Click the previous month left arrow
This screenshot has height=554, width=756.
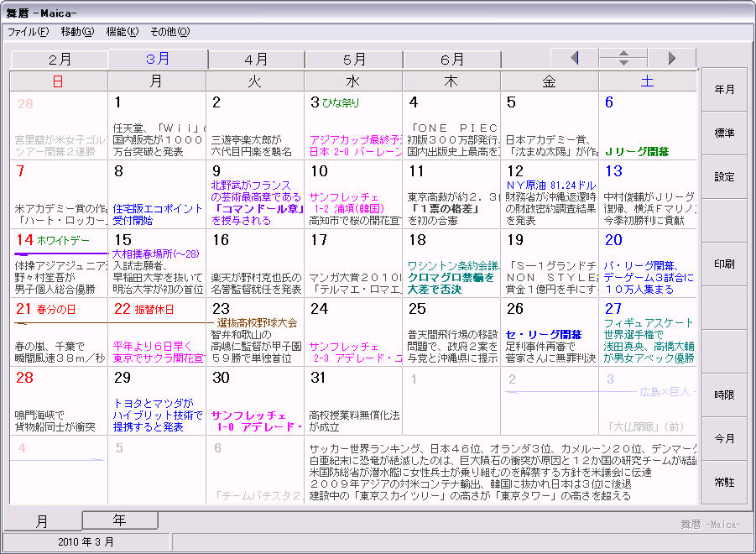(x=574, y=59)
